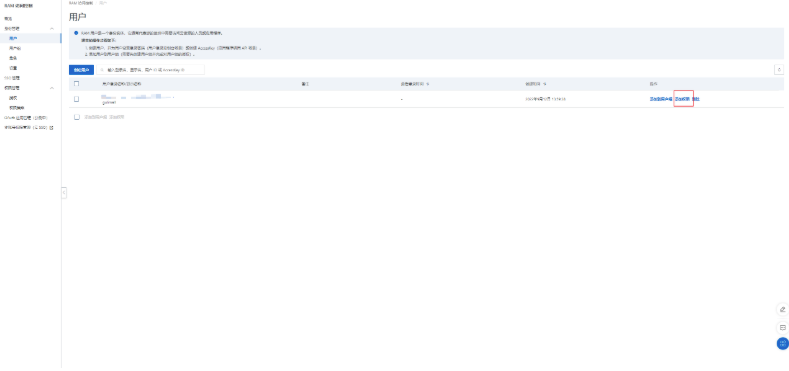789x371 pixels.
Task: Click external link icon beside 多账号权限管理
Action: pyautogui.click(x=51, y=128)
